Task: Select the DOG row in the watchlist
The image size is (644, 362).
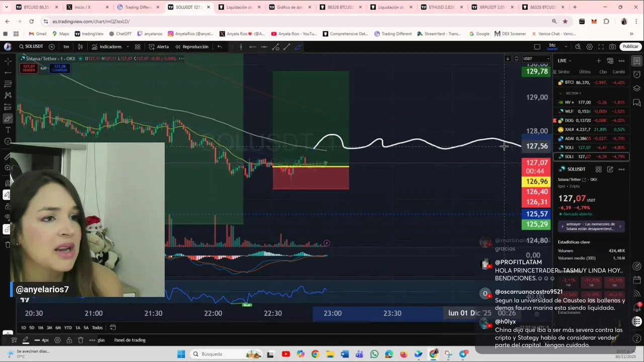Action: click(591, 120)
